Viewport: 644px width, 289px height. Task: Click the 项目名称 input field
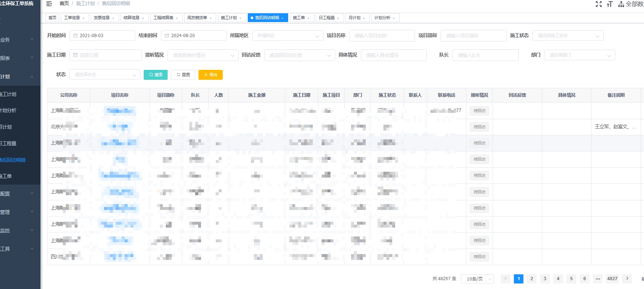coord(382,36)
